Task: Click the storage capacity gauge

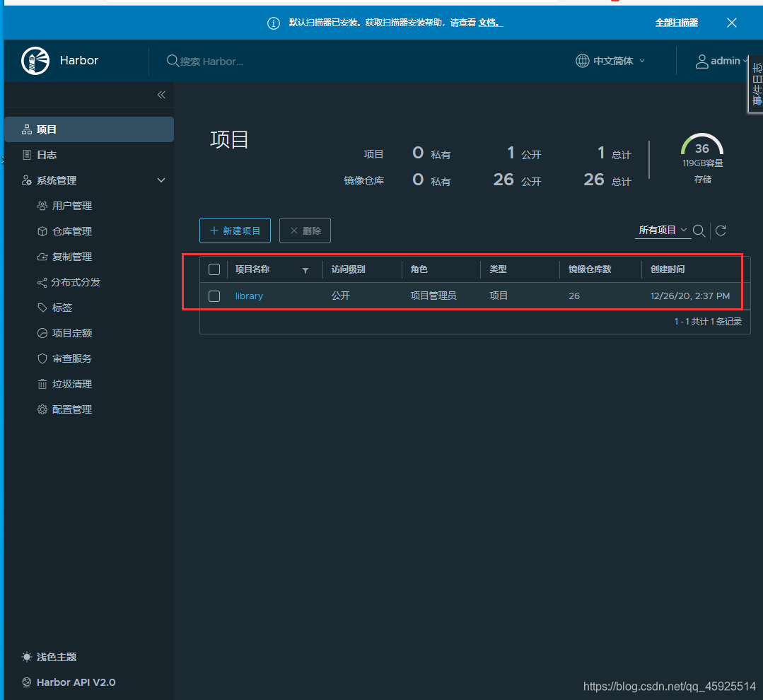Action: pos(702,146)
